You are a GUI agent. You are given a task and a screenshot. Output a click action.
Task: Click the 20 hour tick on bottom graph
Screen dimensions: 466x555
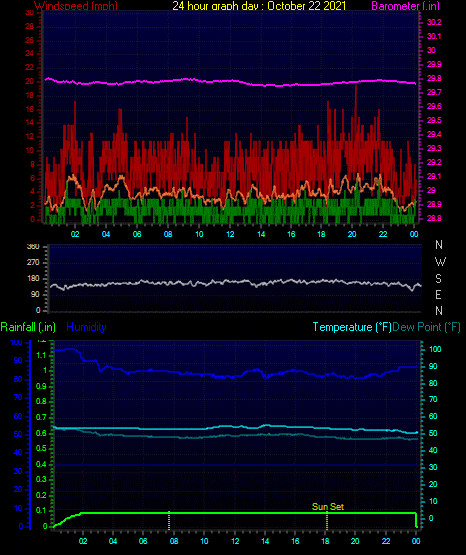(355, 541)
